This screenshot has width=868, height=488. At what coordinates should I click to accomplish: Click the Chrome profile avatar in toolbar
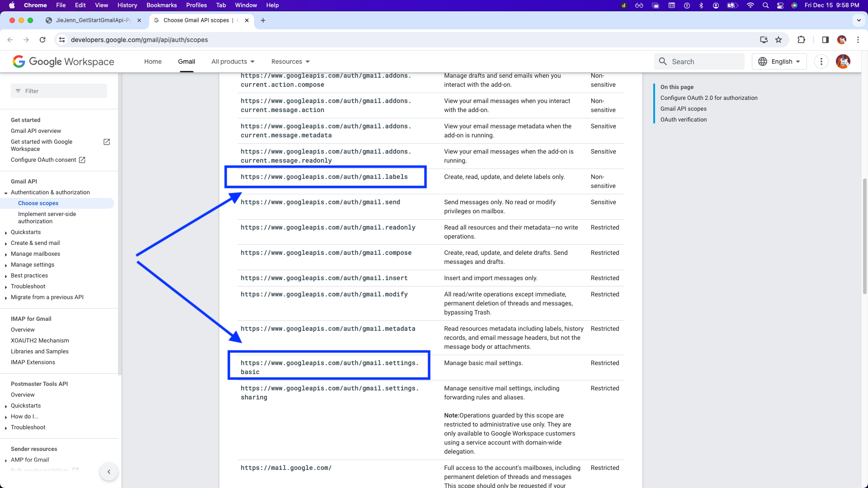[x=842, y=40]
